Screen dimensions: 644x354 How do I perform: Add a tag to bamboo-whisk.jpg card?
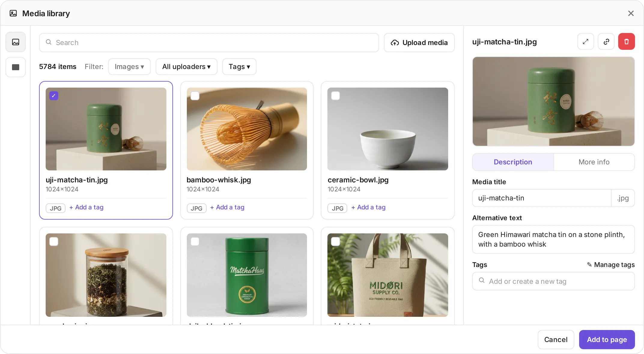point(227,207)
